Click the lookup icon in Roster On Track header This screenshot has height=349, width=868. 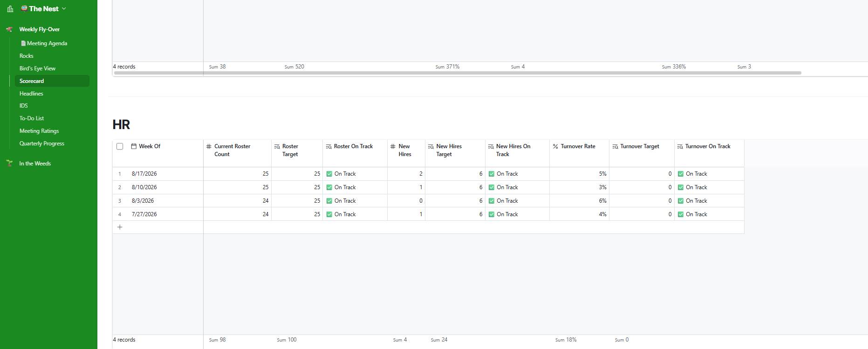[x=328, y=146]
